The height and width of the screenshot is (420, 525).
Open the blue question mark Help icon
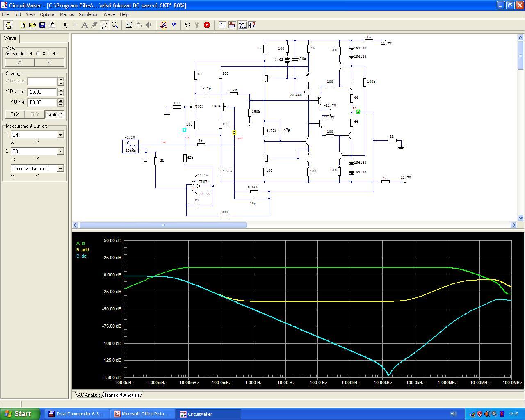coord(173,25)
